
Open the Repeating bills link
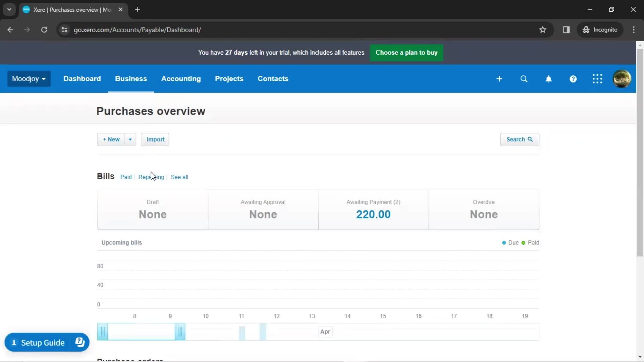(x=151, y=177)
